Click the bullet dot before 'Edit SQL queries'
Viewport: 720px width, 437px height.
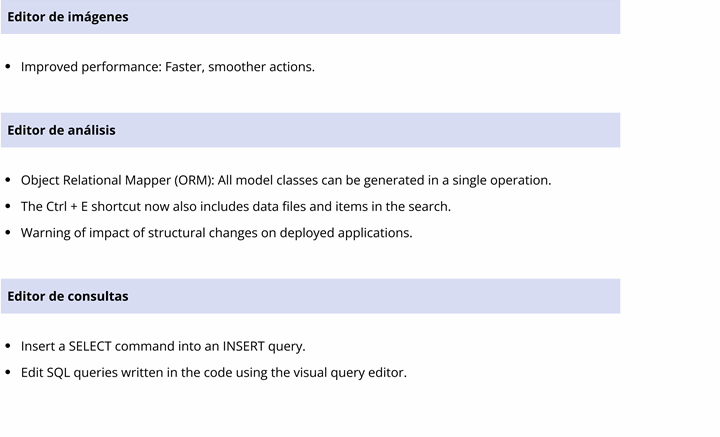(8, 372)
